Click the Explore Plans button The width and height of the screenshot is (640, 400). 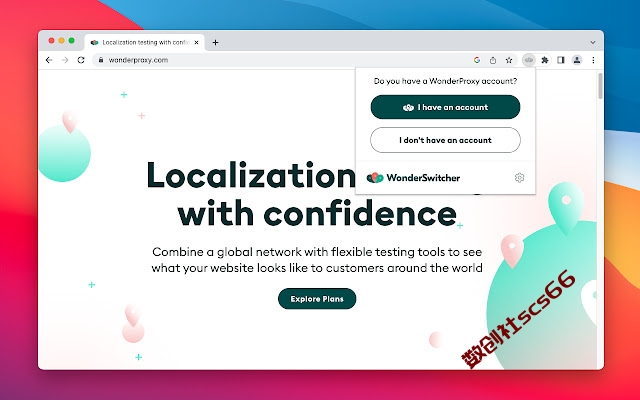[x=317, y=299]
